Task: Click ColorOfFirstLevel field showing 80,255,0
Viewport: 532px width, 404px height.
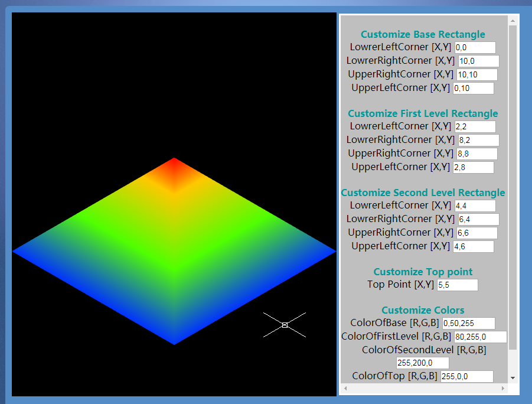Action: 481,337
